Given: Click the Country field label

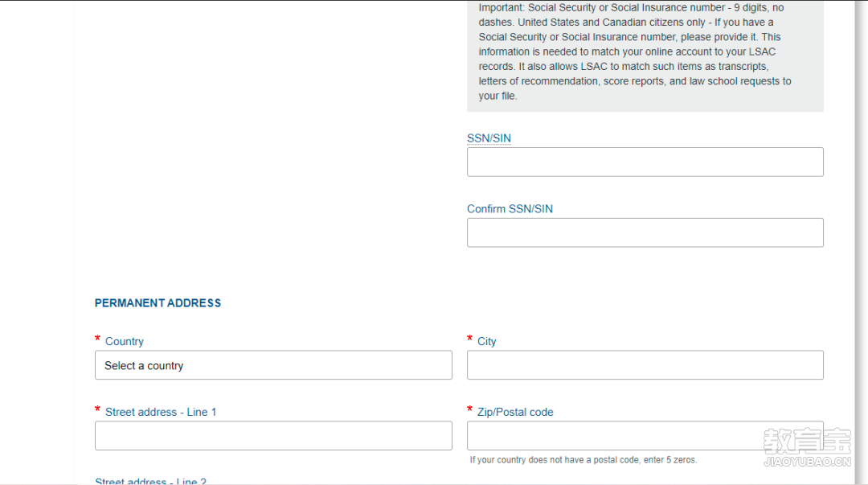Looking at the screenshot, I should click(x=125, y=342).
